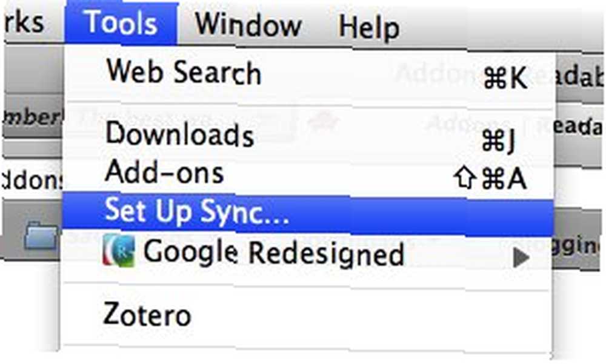Open the Window menu
The height and width of the screenshot is (364, 606).
click(x=248, y=24)
